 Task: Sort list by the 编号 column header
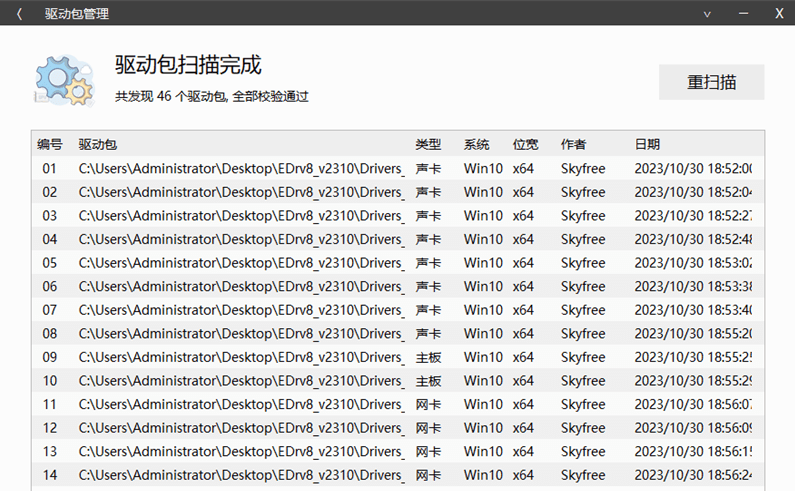click(50, 144)
